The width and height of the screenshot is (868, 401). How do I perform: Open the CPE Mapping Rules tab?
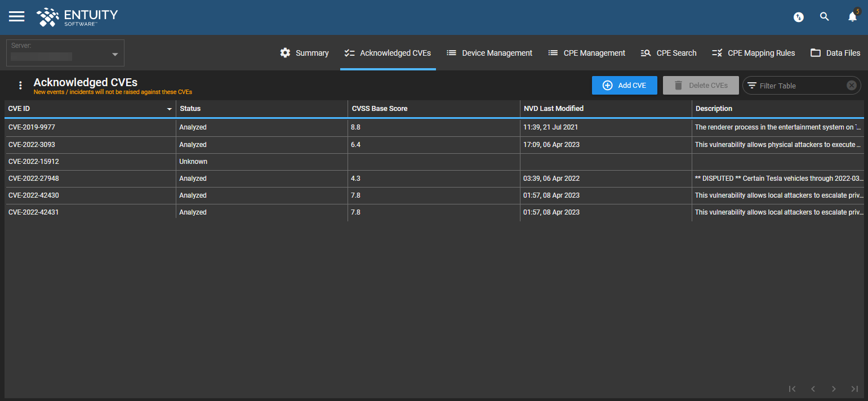click(754, 53)
